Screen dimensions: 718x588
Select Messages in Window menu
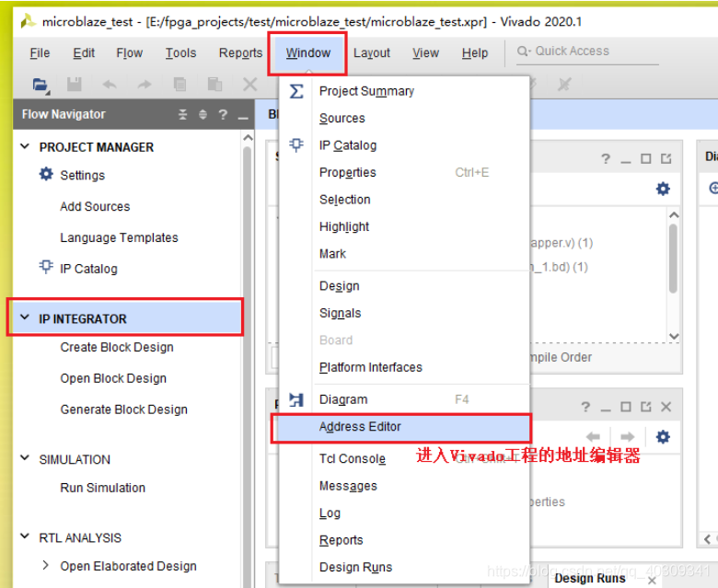click(x=404, y=486)
